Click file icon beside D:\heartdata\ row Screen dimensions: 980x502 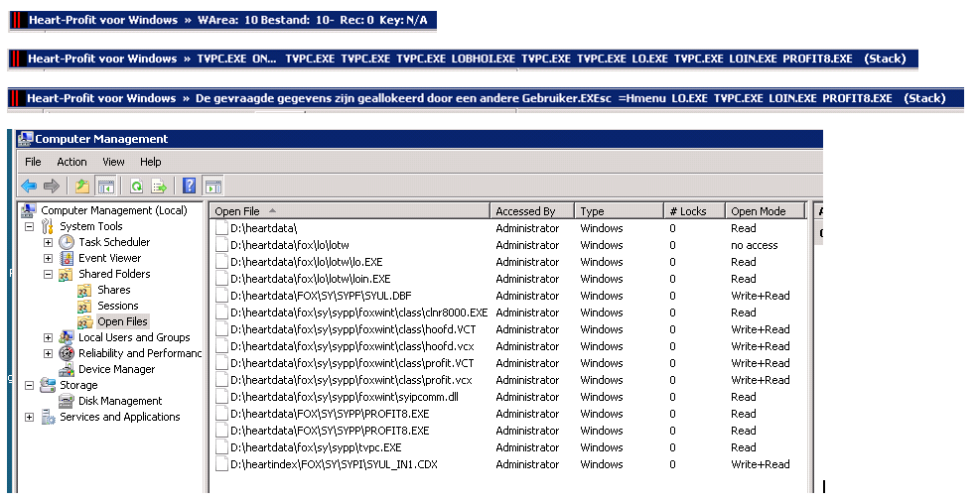tap(221, 228)
